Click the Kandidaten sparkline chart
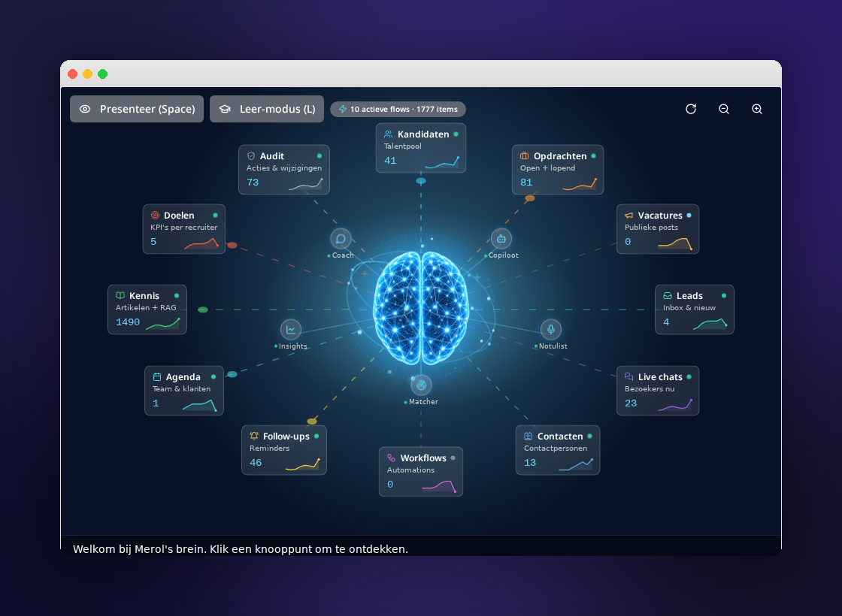This screenshot has width=842, height=616. (x=442, y=162)
